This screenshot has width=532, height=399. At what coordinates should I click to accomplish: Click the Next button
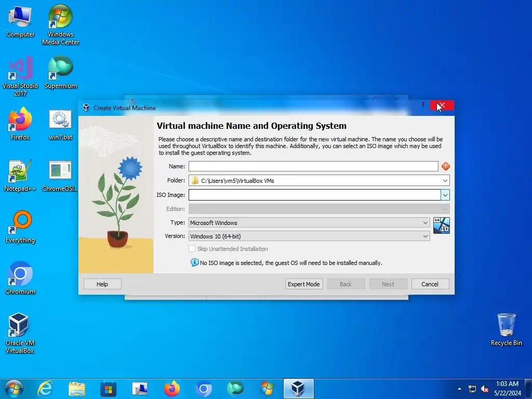coord(388,284)
